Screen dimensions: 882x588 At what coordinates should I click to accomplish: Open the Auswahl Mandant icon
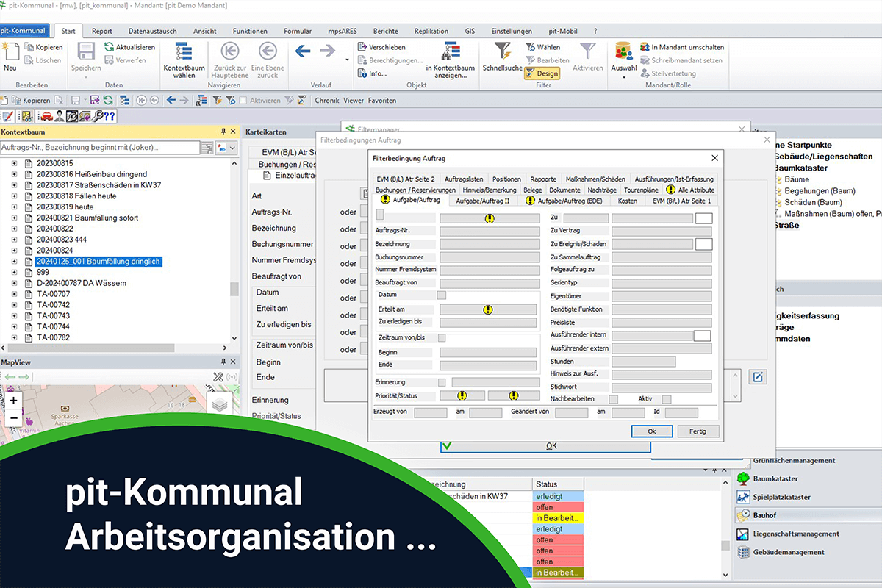click(623, 51)
